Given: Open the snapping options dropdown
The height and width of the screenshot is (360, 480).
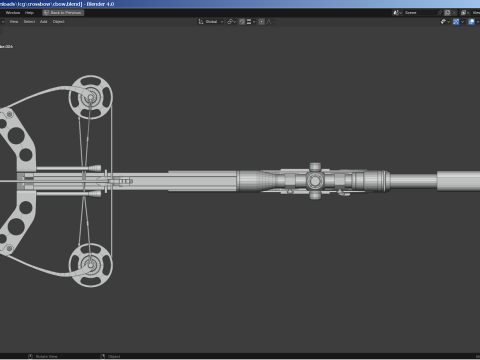Looking at the screenshot, I should coord(251,22).
